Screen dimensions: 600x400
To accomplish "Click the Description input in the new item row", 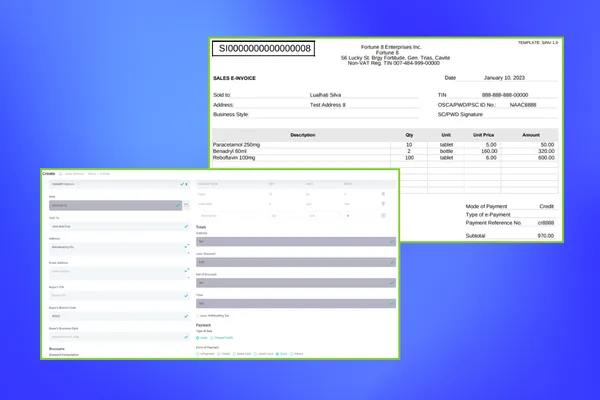I will pos(232,216).
